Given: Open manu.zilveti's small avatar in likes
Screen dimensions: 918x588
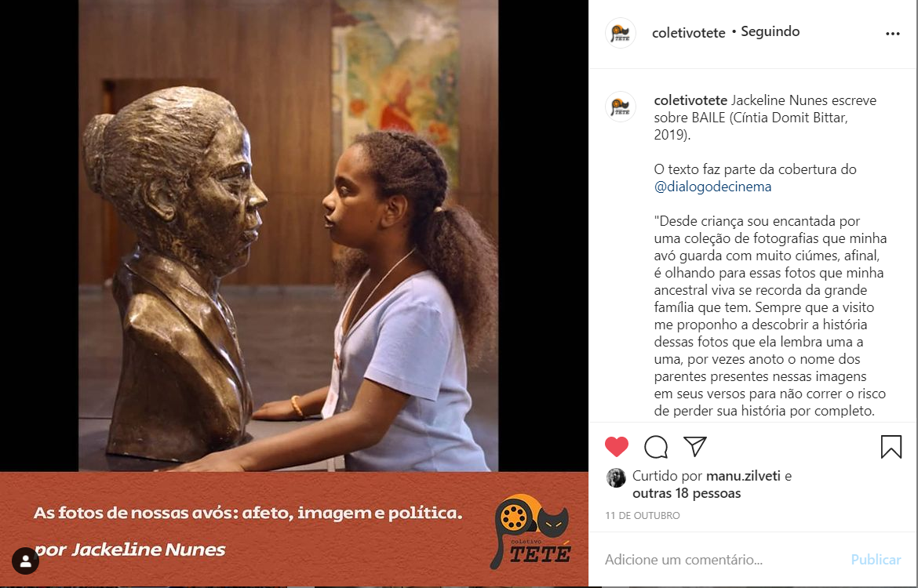Looking at the screenshot, I should click(x=616, y=478).
